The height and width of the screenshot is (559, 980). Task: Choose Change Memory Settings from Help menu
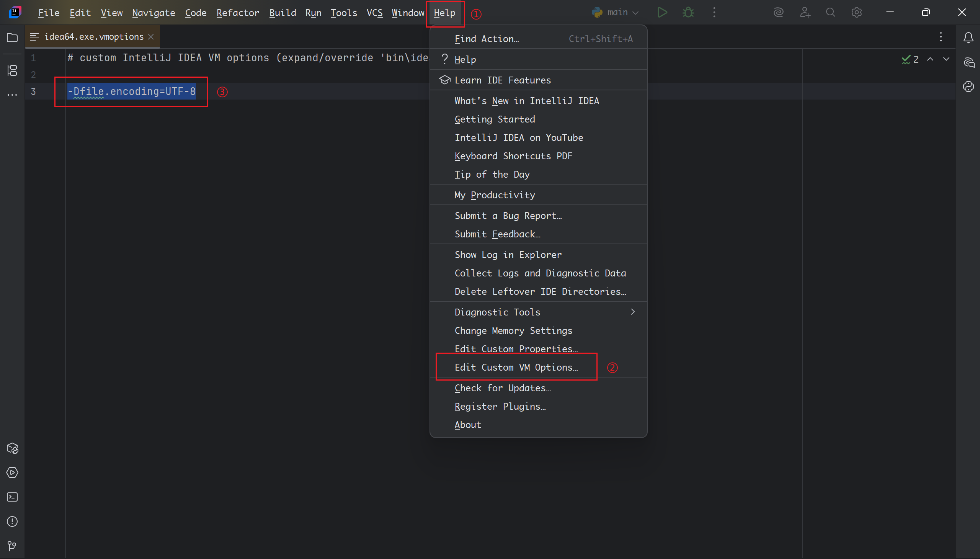[x=513, y=330]
